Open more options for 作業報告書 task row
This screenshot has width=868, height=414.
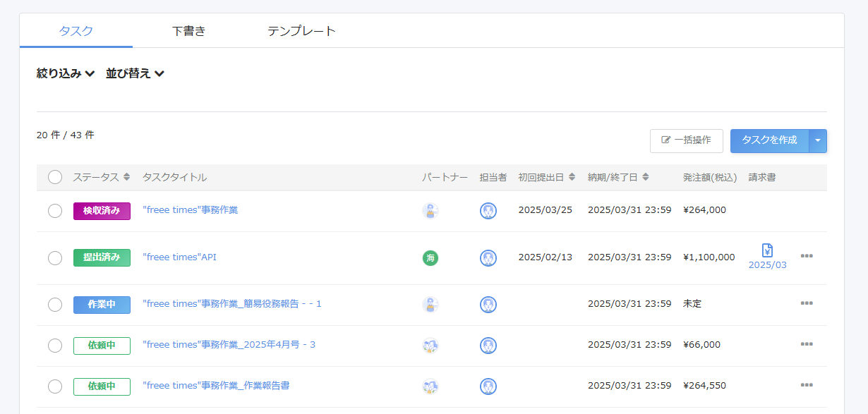click(x=807, y=385)
